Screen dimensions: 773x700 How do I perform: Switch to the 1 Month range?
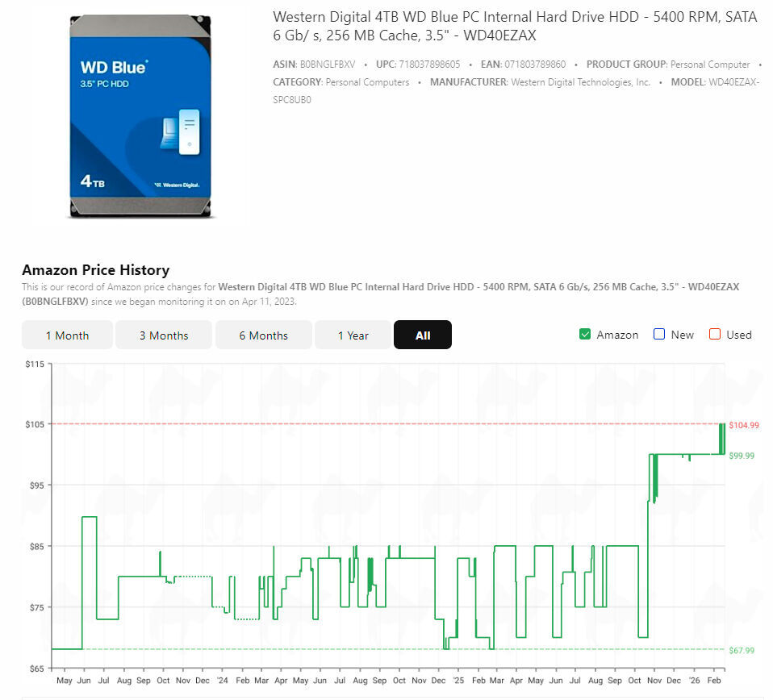(x=67, y=335)
